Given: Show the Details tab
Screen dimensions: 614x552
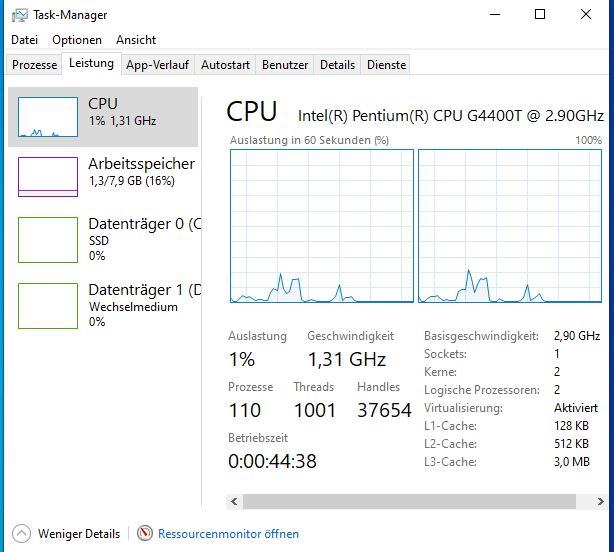Looking at the screenshot, I should pyautogui.click(x=337, y=65).
